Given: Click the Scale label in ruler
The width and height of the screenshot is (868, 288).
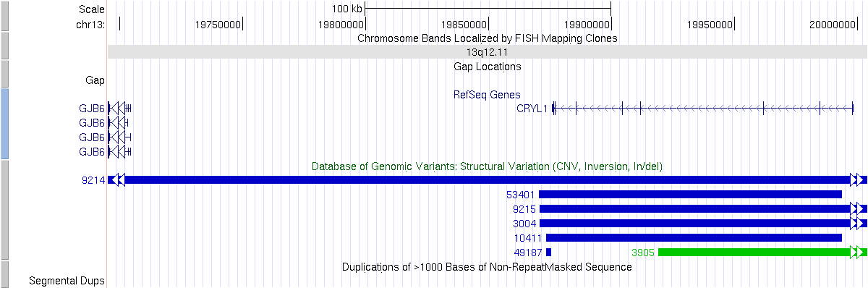Looking at the screenshot, I should click(92, 9).
